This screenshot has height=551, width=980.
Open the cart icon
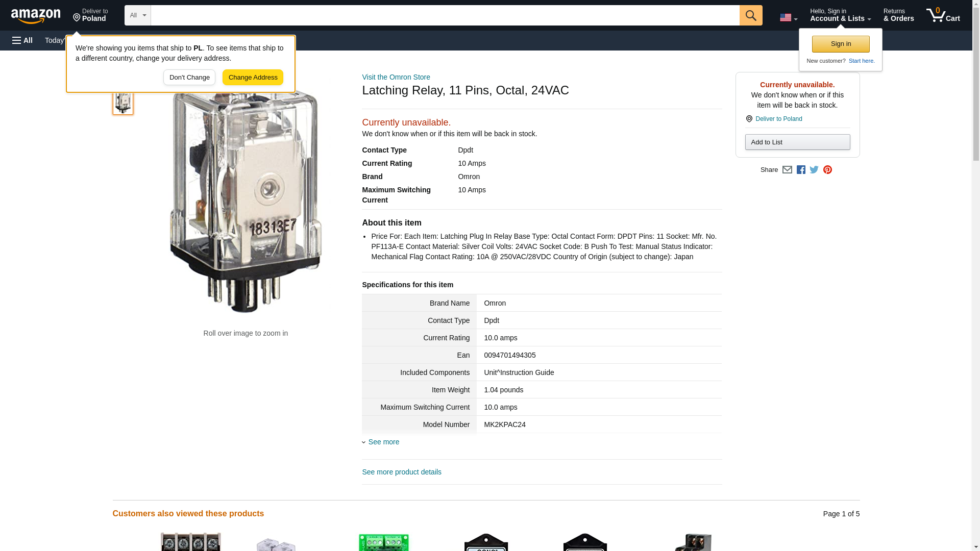click(x=943, y=15)
